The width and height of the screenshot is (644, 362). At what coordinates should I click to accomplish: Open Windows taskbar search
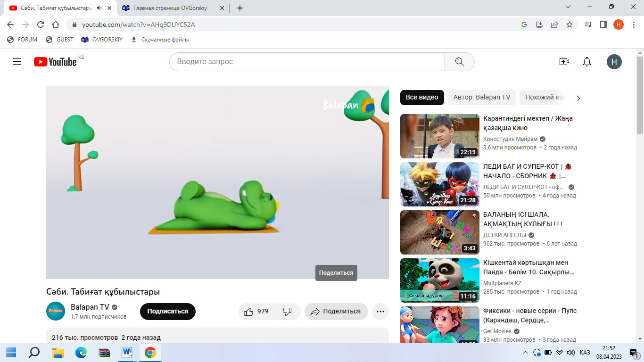pos(34,352)
